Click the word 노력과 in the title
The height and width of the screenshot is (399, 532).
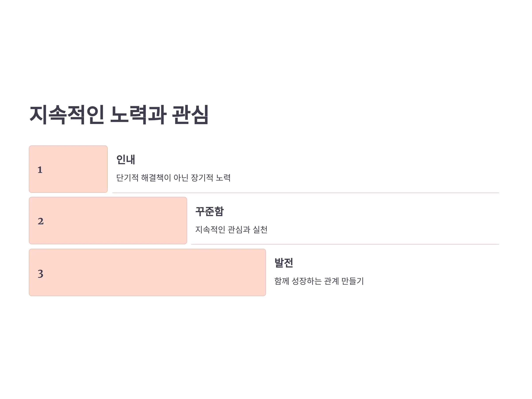[139, 115]
